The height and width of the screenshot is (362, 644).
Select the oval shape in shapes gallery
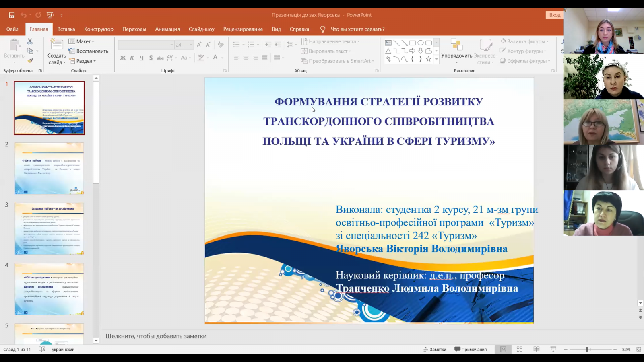pos(420,43)
